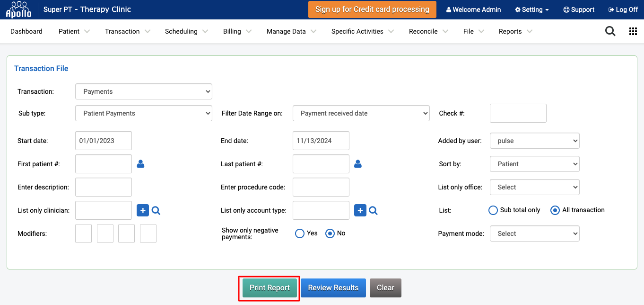Click the First patient # person icon
Viewport: 644px width, 305px height.
click(x=140, y=164)
